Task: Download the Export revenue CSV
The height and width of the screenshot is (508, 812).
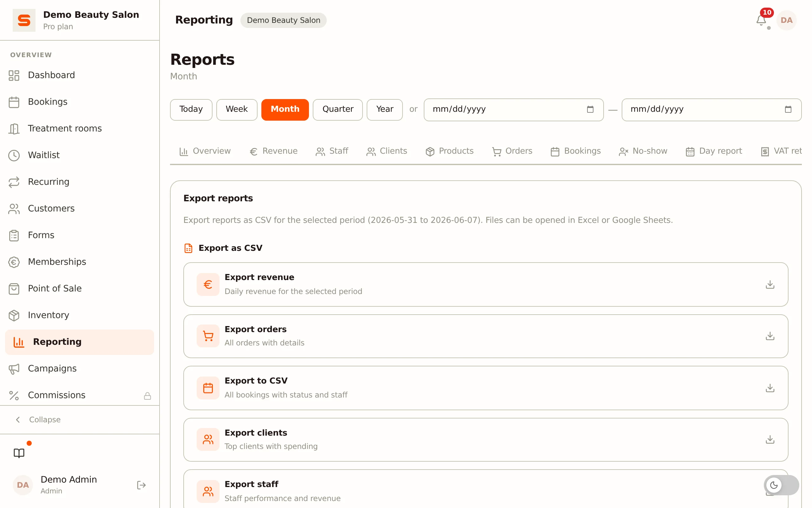Action: [x=770, y=284]
